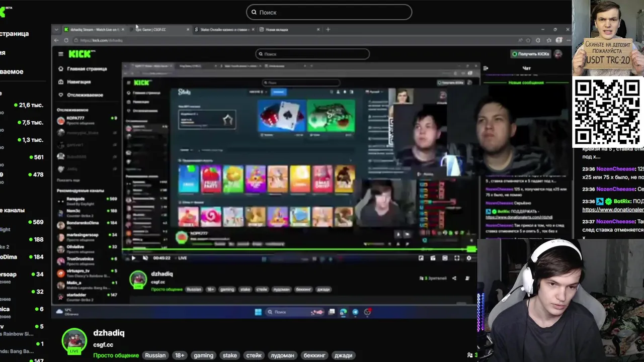This screenshot has width=644, height=362.
Task: Enter fullscreen via the player fullscreen icon
Action: (457, 258)
